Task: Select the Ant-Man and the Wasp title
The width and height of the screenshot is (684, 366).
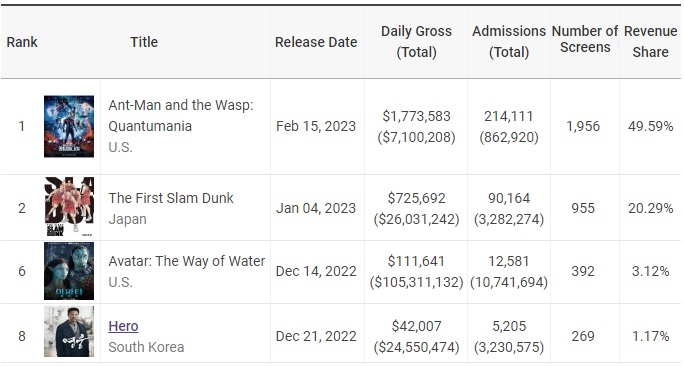Action: [x=181, y=116]
